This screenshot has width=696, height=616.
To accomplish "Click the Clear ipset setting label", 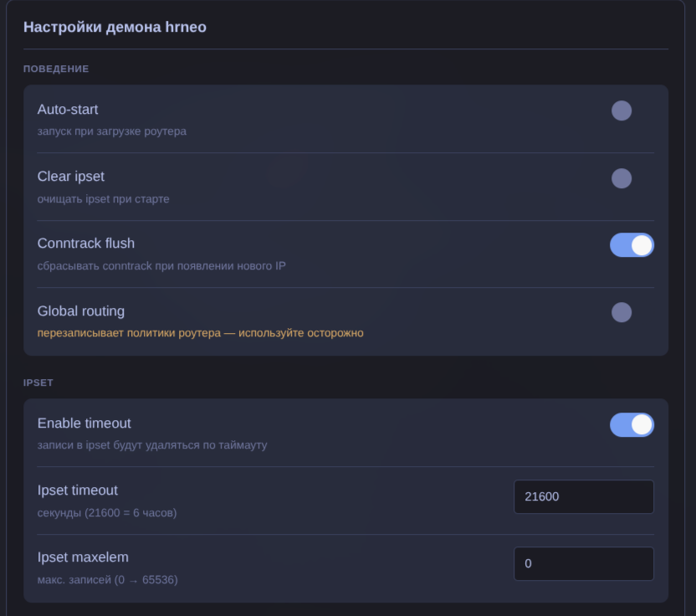I will [x=71, y=177].
